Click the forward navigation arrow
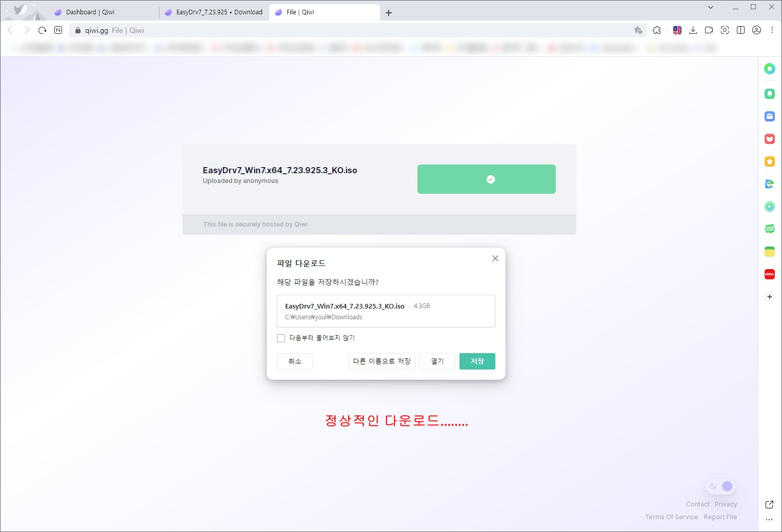Viewport: 782px width, 532px height. pos(27,30)
